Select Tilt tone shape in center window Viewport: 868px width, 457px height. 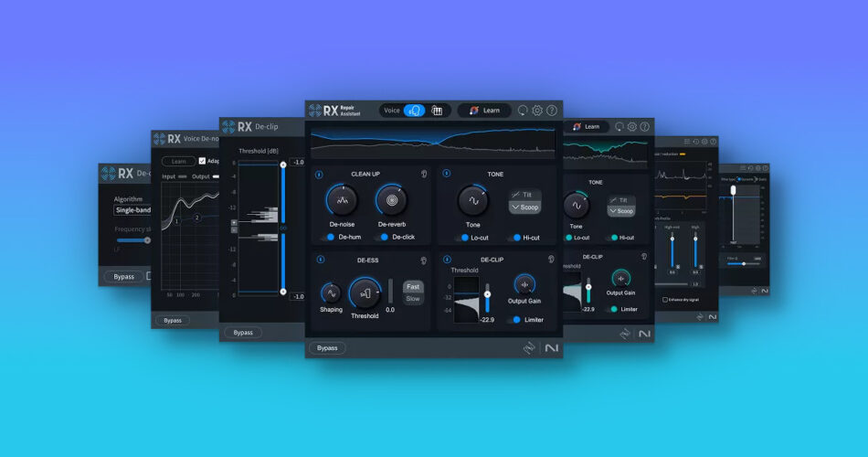pos(525,195)
